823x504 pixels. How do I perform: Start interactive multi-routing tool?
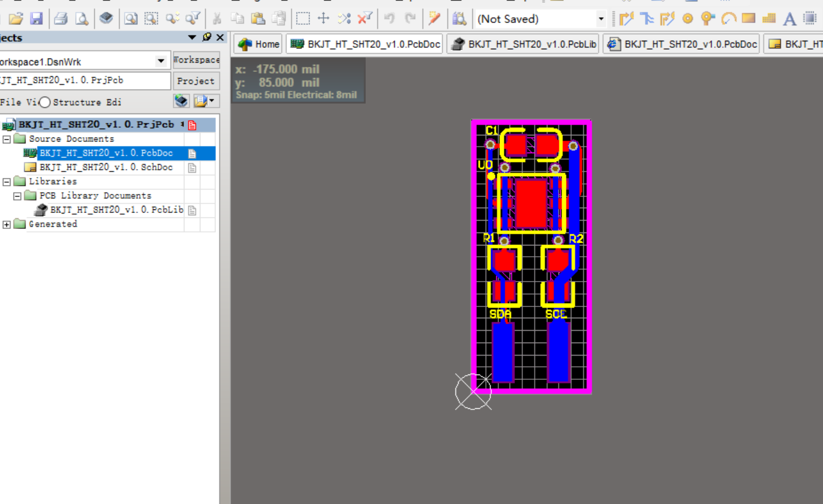pyautogui.click(x=667, y=19)
